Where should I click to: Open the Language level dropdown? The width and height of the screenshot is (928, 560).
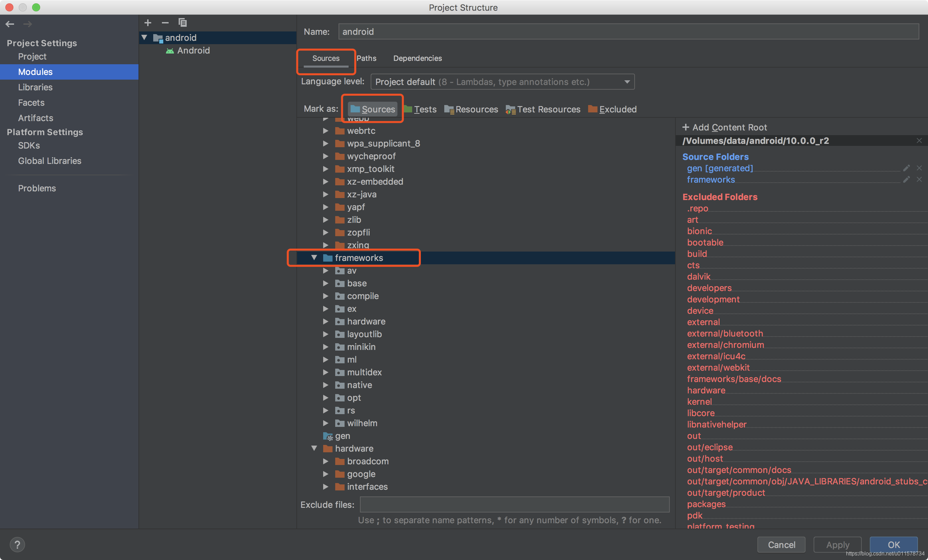tap(627, 81)
